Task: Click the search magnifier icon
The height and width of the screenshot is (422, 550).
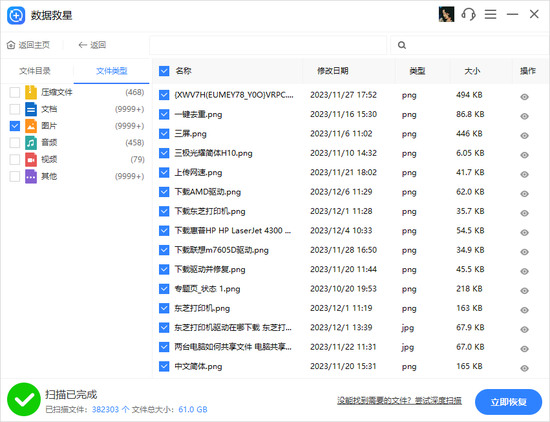Action: (402, 45)
